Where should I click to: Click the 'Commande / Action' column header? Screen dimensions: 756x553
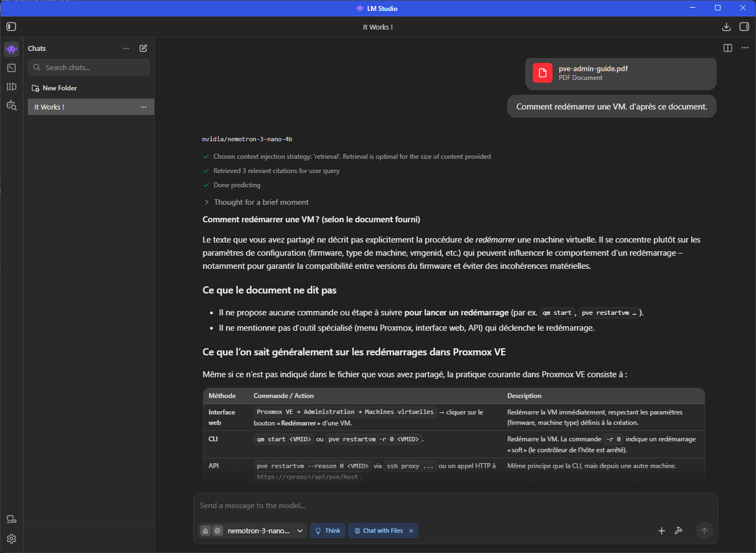(x=283, y=396)
